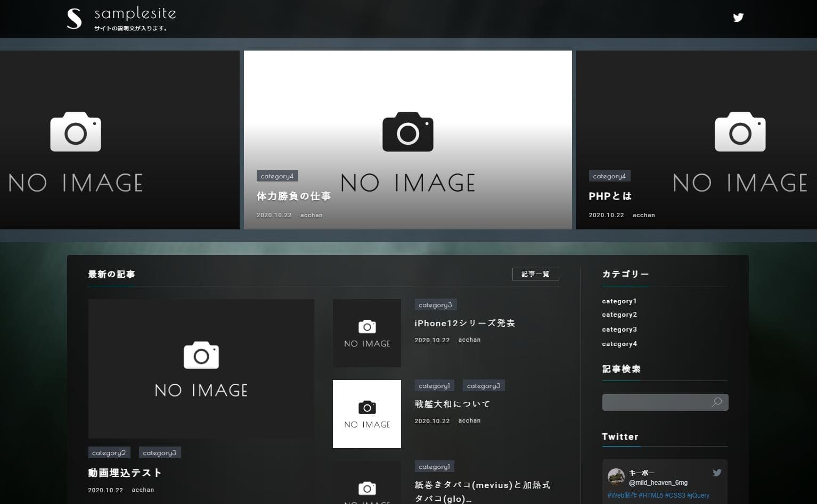817x504 pixels.
Task: Click the #Web制作 hashtag in tweet
Action: pos(622,495)
